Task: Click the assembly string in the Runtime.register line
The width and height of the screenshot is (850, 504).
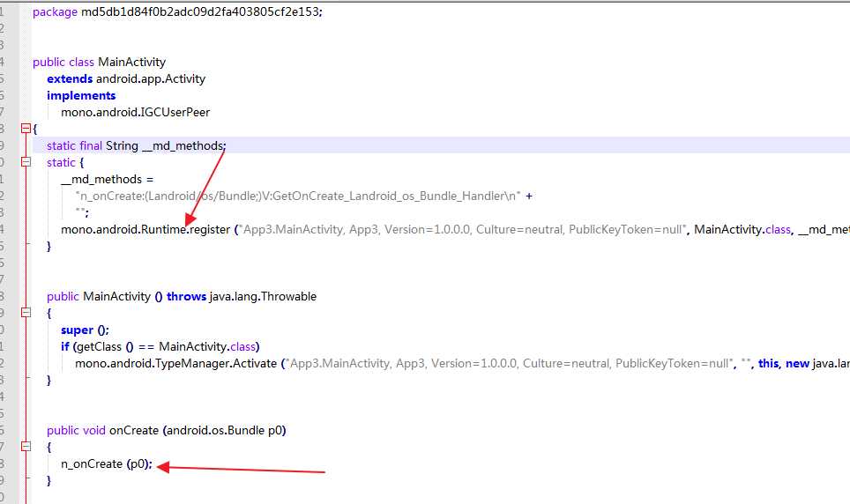Action: coord(462,230)
